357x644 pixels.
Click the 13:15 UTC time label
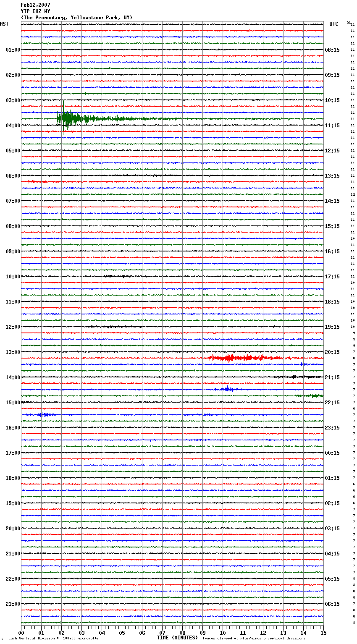click(332, 176)
